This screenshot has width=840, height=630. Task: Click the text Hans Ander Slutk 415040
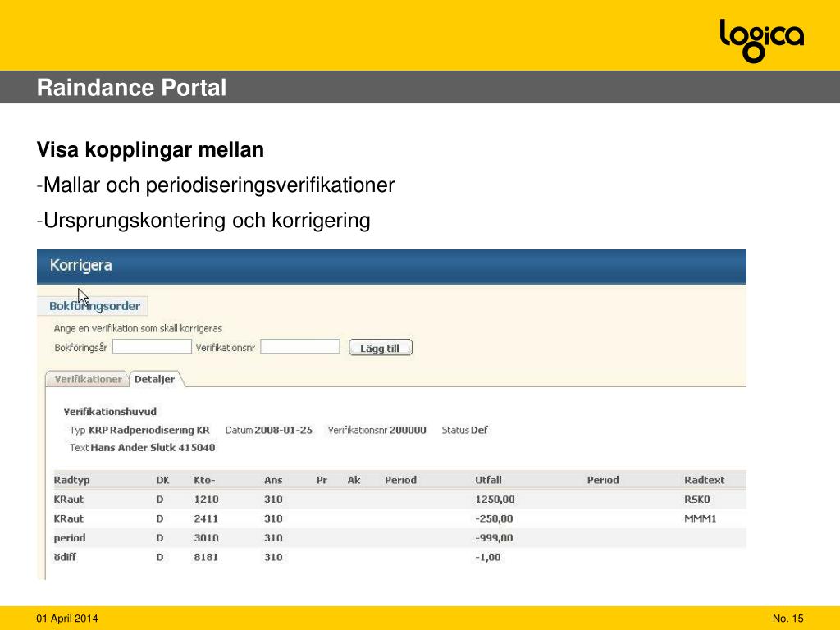(x=153, y=447)
